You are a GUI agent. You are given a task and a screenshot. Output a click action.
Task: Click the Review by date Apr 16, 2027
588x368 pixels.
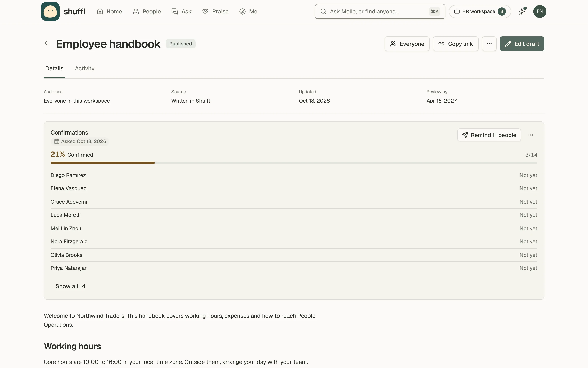coord(441,101)
